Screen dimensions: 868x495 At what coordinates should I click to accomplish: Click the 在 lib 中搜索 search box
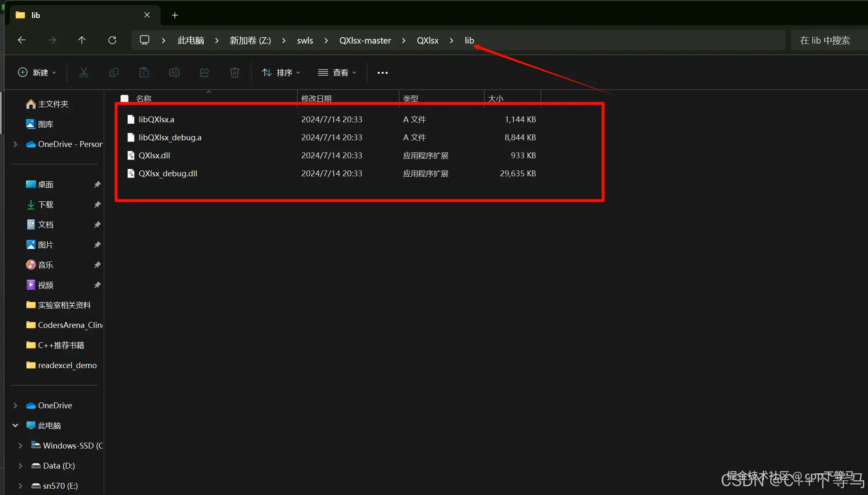tap(824, 40)
